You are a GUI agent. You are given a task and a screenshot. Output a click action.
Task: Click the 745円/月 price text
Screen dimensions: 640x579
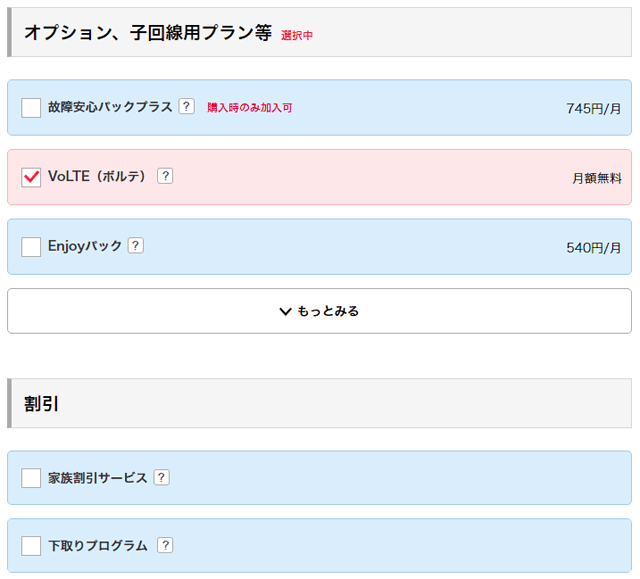point(593,109)
